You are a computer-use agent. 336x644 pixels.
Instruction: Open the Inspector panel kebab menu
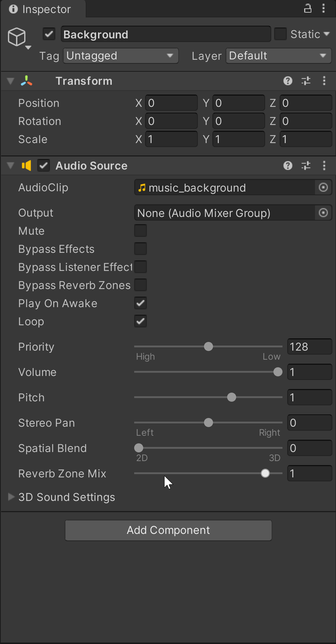click(324, 8)
